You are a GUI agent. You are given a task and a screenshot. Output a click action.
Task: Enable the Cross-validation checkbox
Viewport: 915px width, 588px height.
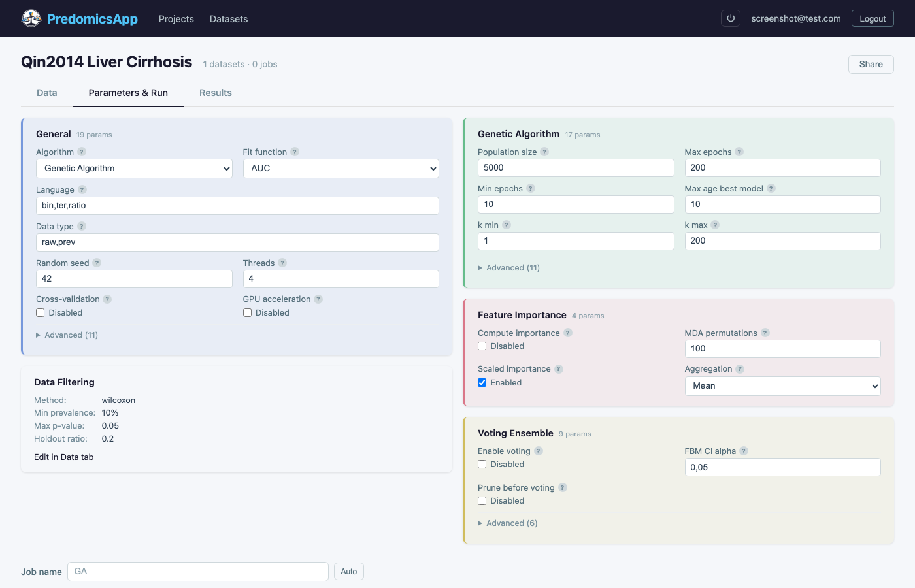tap(41, 313)
